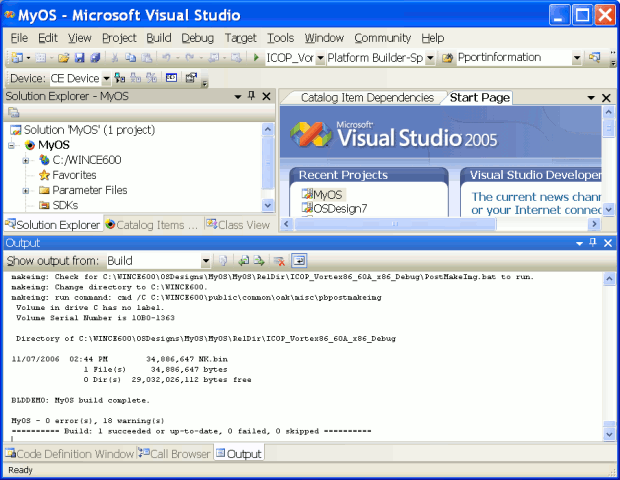Open the Build menu

[x=159, y=38]
